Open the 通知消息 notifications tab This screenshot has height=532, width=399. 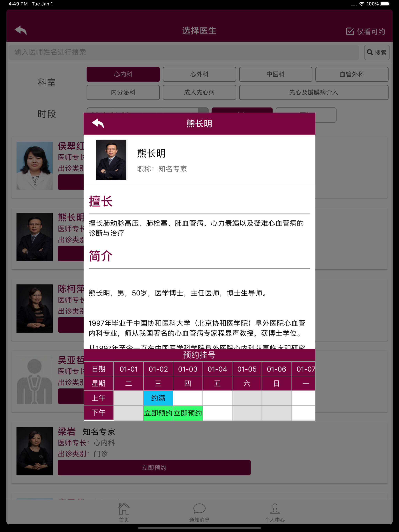[x=199, y=512]
